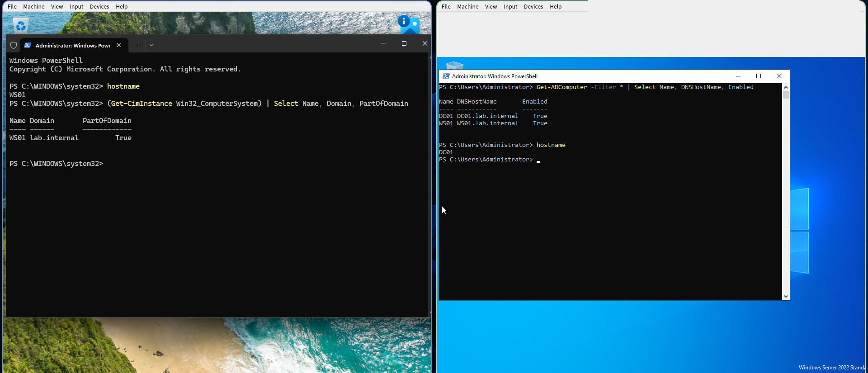Click the admin shield icon in Windows Terminal
The height and width of the screenshot is (373, 868).
tap(14, 45)
